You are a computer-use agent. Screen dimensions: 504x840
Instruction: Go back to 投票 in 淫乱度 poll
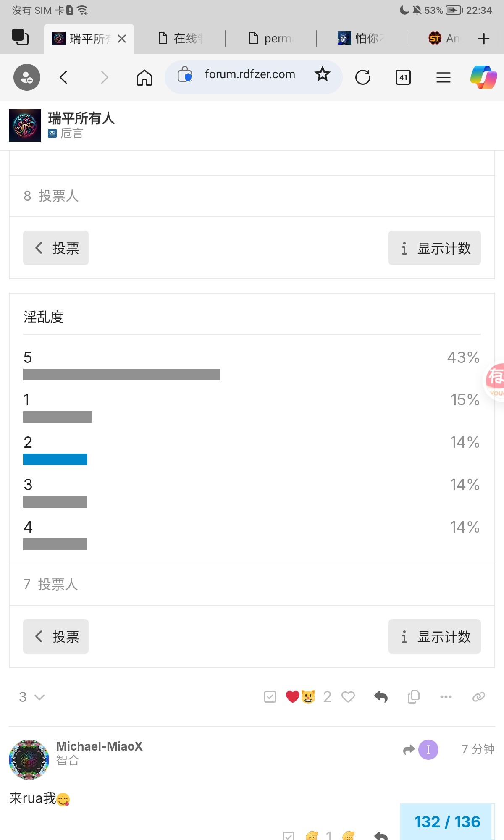[56, 636]
